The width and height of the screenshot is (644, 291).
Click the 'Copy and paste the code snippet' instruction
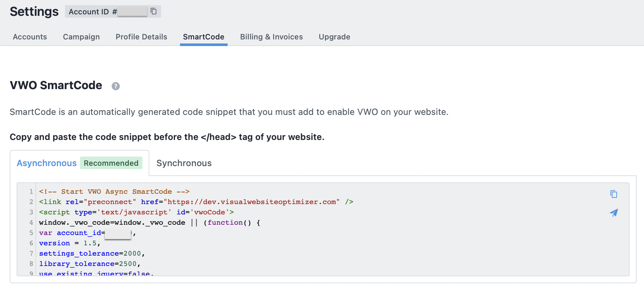coord(167,137)
